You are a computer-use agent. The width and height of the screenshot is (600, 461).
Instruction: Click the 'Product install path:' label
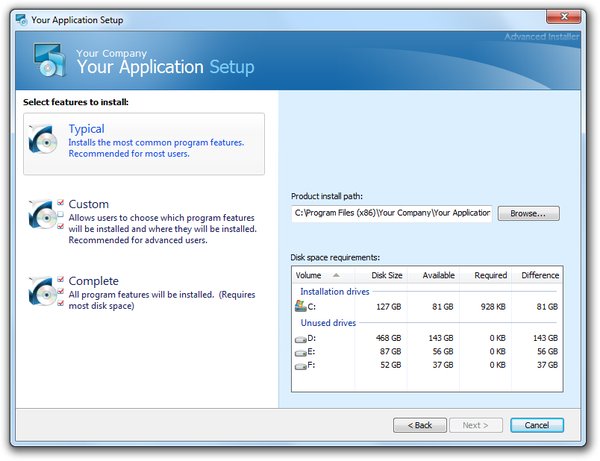point(327,196)
